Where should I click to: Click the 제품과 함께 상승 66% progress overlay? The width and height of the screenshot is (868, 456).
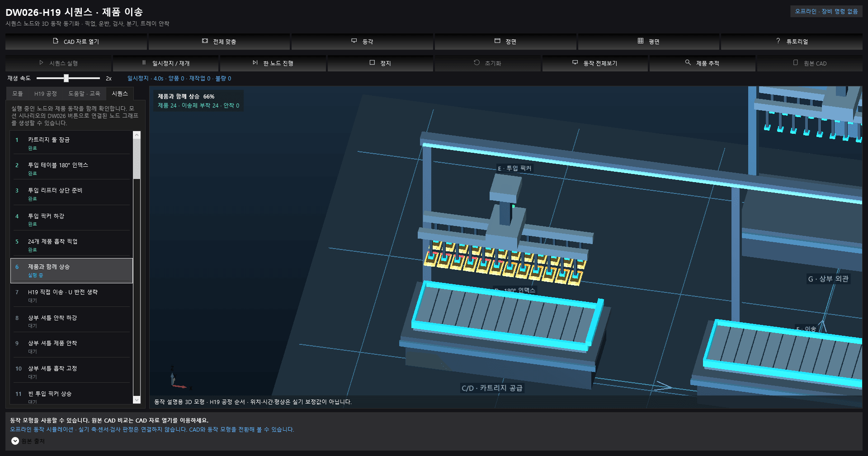(198, 101)
